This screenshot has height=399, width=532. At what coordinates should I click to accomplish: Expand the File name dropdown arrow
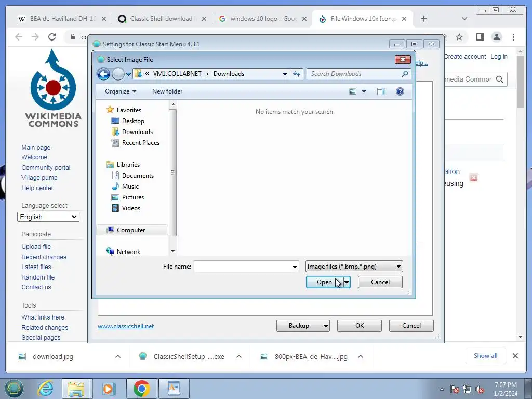point(295,267)
